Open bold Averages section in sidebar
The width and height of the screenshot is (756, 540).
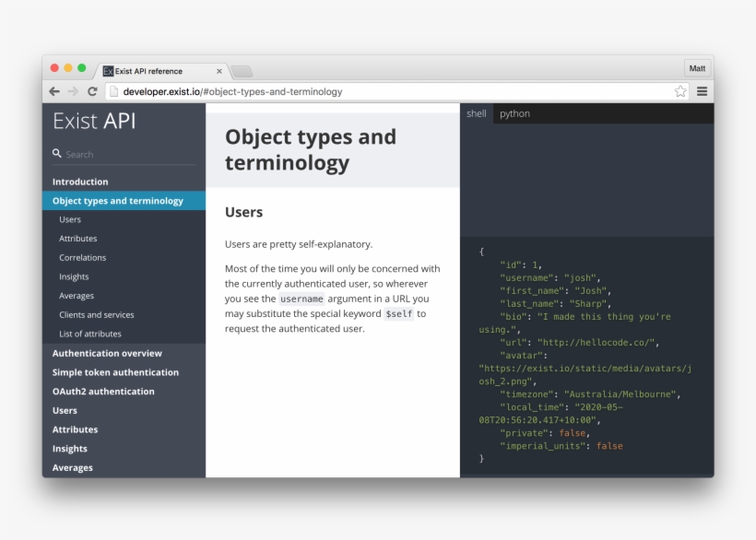click(124, 467)
